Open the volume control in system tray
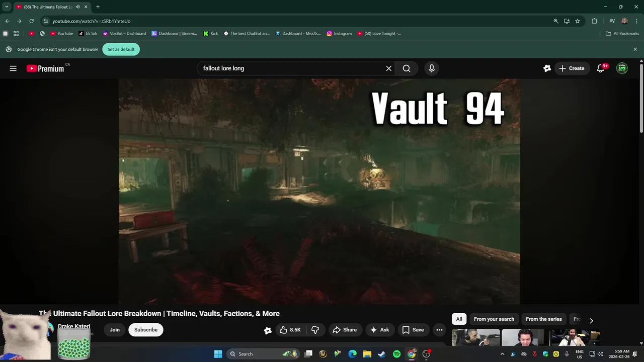Viewport: 644px width, 362px height. point(600,354)
